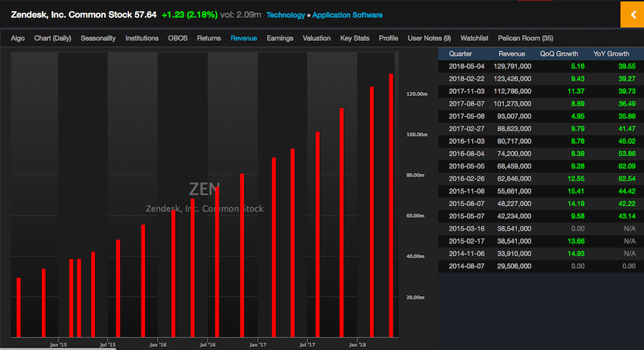Go to the Watchlist tab
The width and height of the screenshot is (644, 350).
coord(474,38)
